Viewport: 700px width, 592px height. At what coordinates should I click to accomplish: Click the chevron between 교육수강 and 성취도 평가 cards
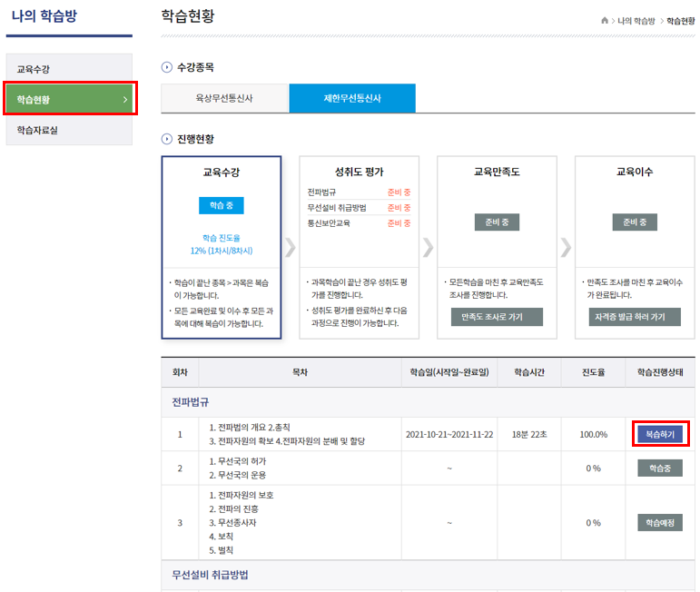click(x=291, y=247)
